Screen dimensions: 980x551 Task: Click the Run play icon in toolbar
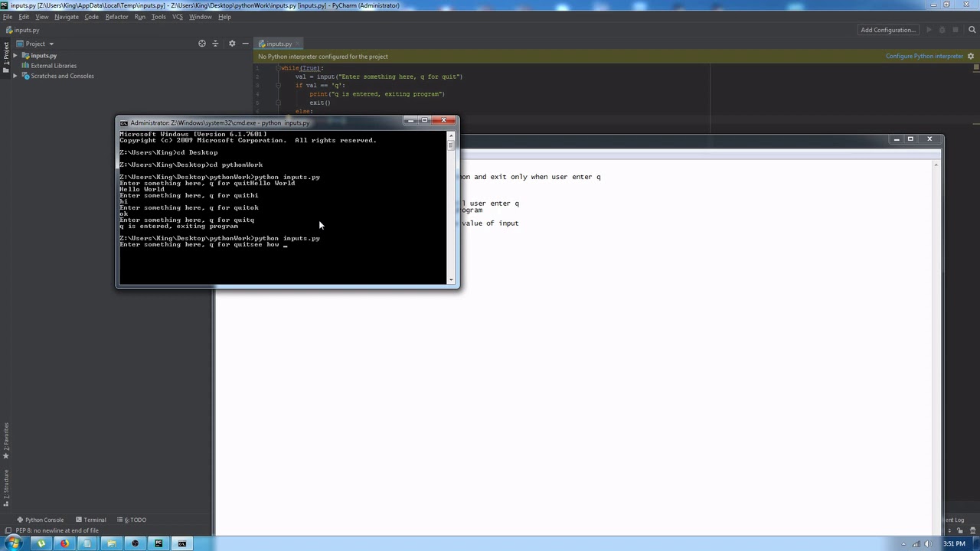[x=929, y=30]
